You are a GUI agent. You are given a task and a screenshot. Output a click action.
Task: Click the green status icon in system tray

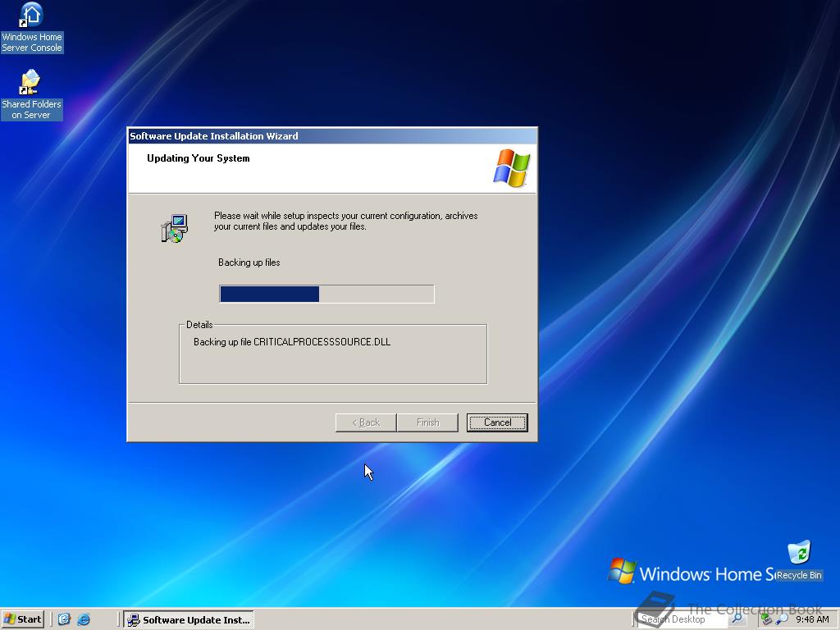pos(766,619)
